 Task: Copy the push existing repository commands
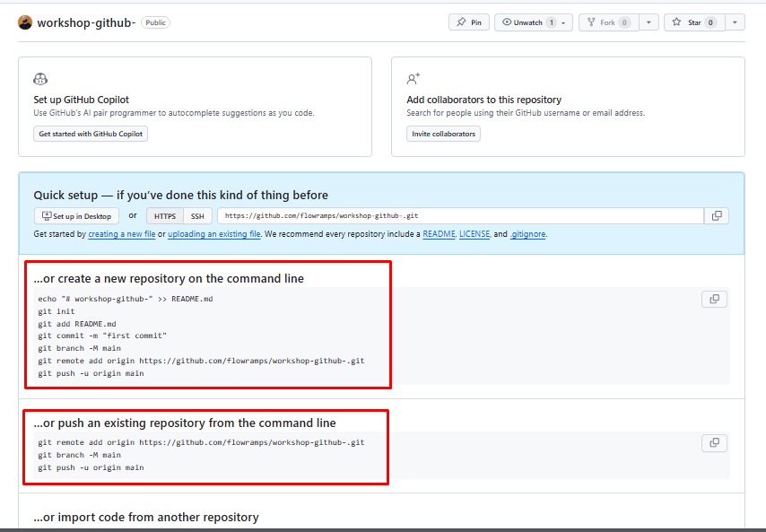(714, 443)
